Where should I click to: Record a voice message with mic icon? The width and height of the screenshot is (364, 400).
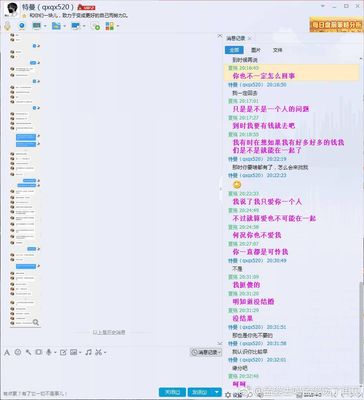[x=49, y=352]
